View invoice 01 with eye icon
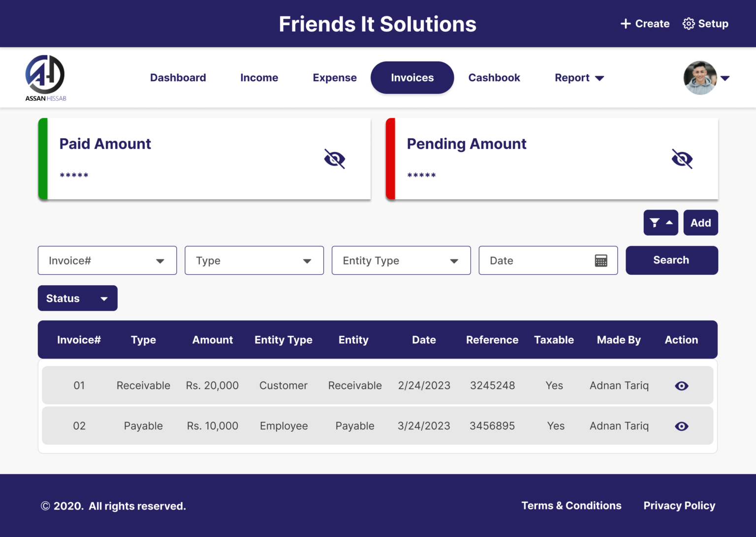Screen dimensions: 756x537 click(x=681, y=386)
